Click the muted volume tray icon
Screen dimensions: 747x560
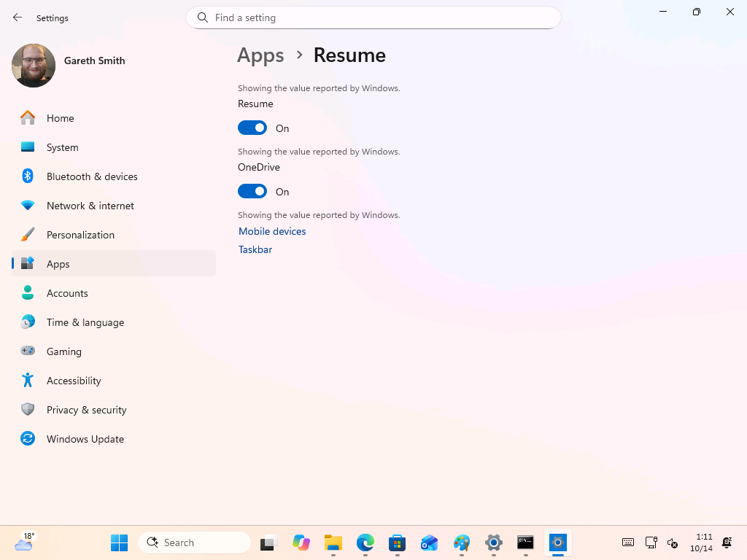click(x=672, y=542)
